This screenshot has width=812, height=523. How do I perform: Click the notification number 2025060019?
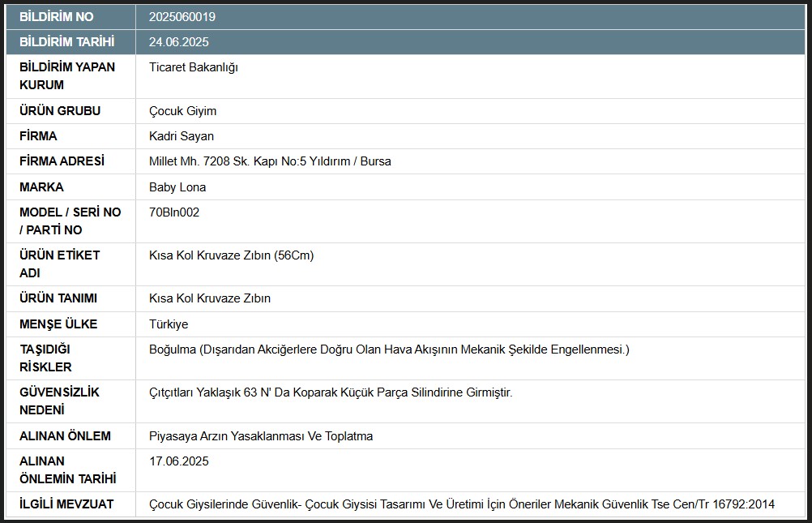tap(182, 17)
